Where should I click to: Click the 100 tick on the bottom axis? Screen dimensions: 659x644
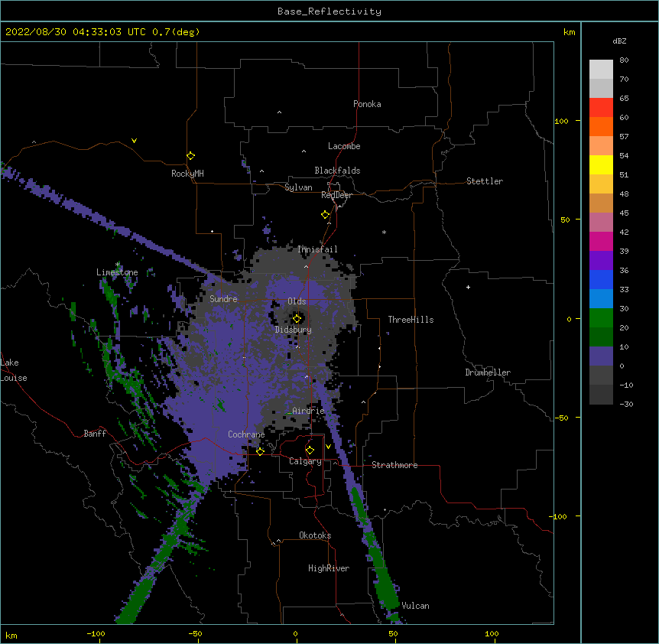pos(492,633)
